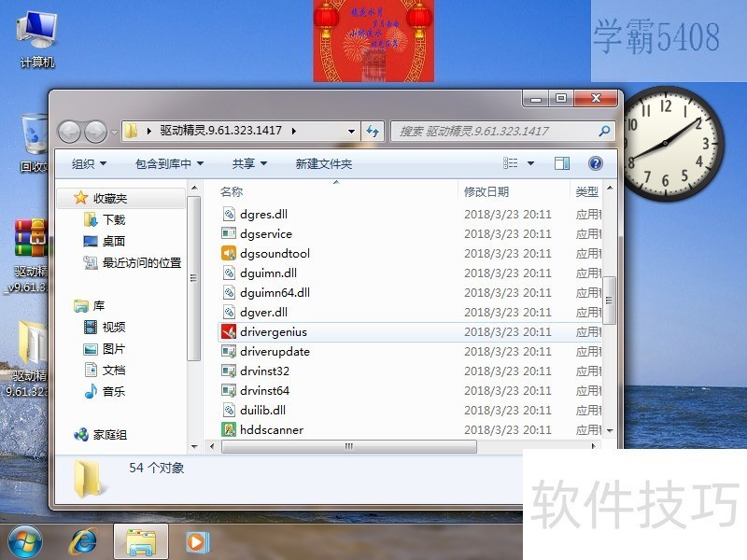The height and width of the screenshot is (560, 747).
Task: Sort by 修改日期 column header
Action: (x=486, y=192)
